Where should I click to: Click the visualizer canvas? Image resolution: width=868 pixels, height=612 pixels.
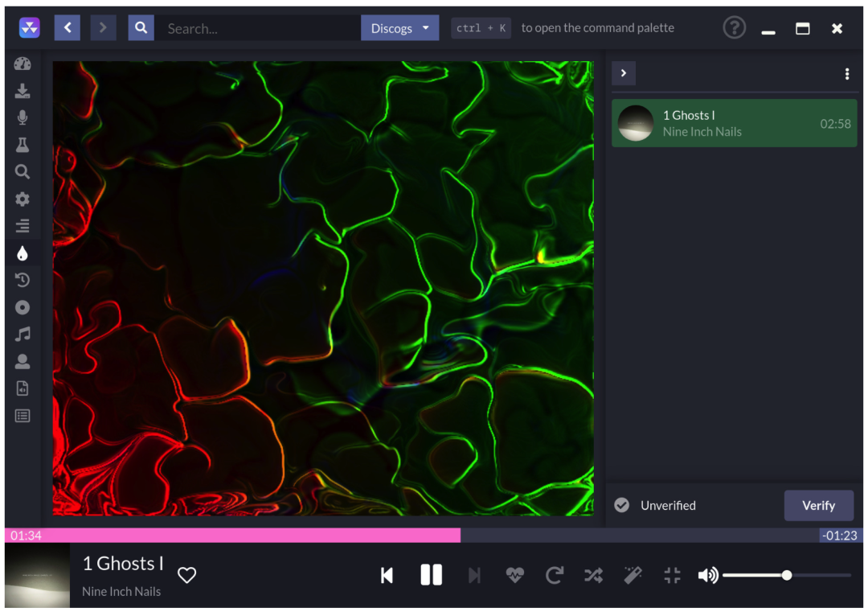tap(323, 289)
